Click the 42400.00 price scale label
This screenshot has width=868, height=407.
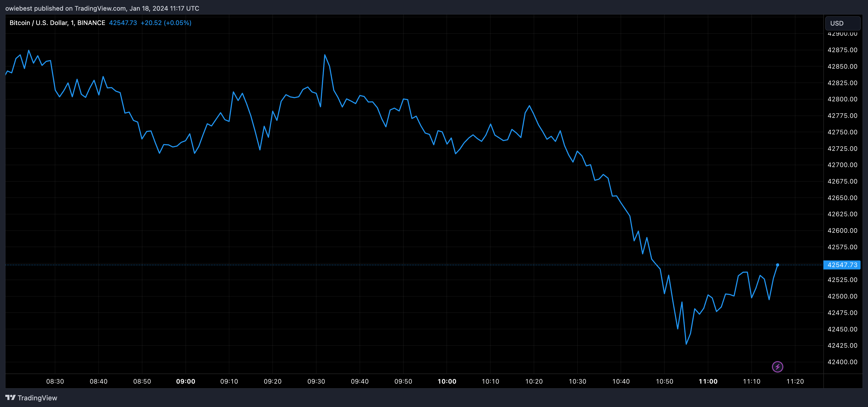pyautogui.click(x=842, y=362)
